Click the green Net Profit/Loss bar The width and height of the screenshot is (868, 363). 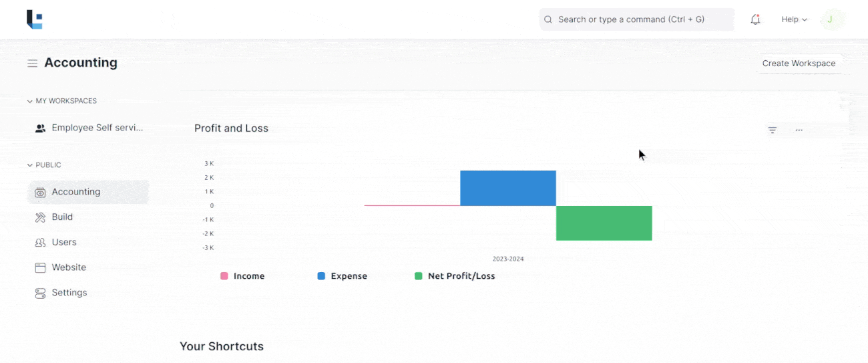point(604,223)
